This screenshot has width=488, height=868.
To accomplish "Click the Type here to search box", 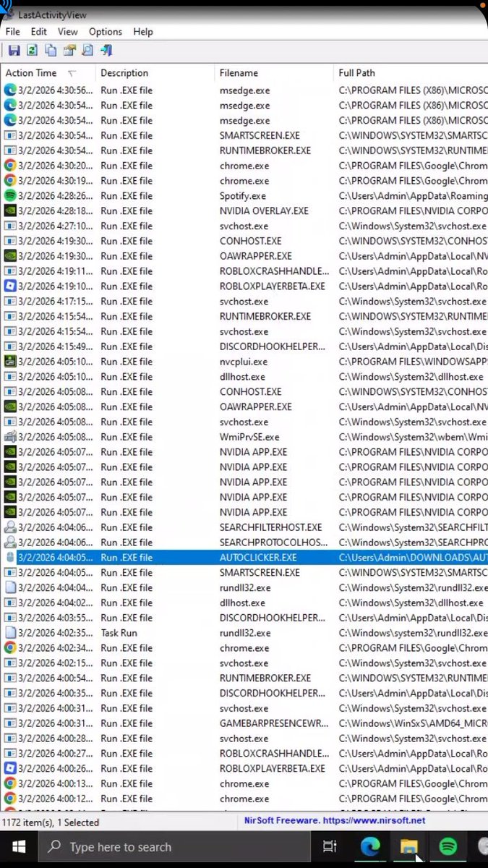I will coord(174,847).
